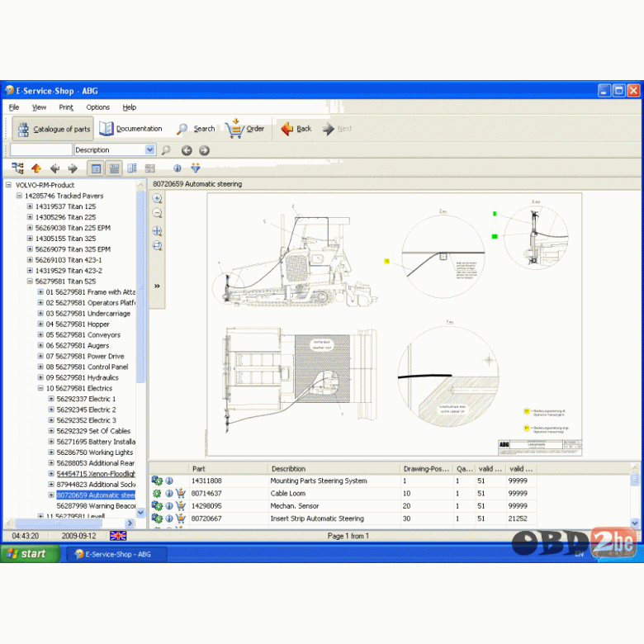Click the filter funnel icon

[196, 168]
